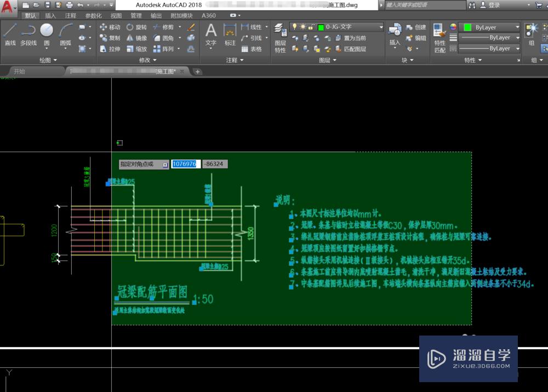
Task: Click the 标注 dimension tool
Action: [230, 34]
